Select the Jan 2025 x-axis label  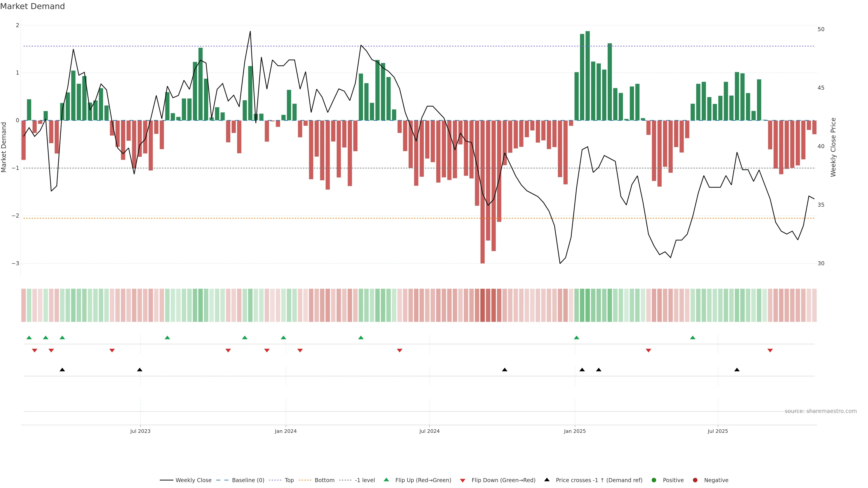click(x=575, y=431)
